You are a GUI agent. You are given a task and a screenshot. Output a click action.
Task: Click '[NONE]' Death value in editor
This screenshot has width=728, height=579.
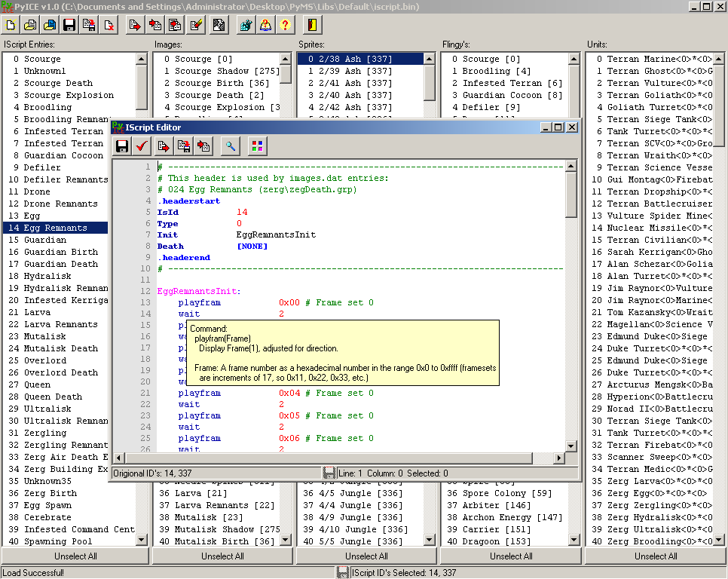pos(252,247)
